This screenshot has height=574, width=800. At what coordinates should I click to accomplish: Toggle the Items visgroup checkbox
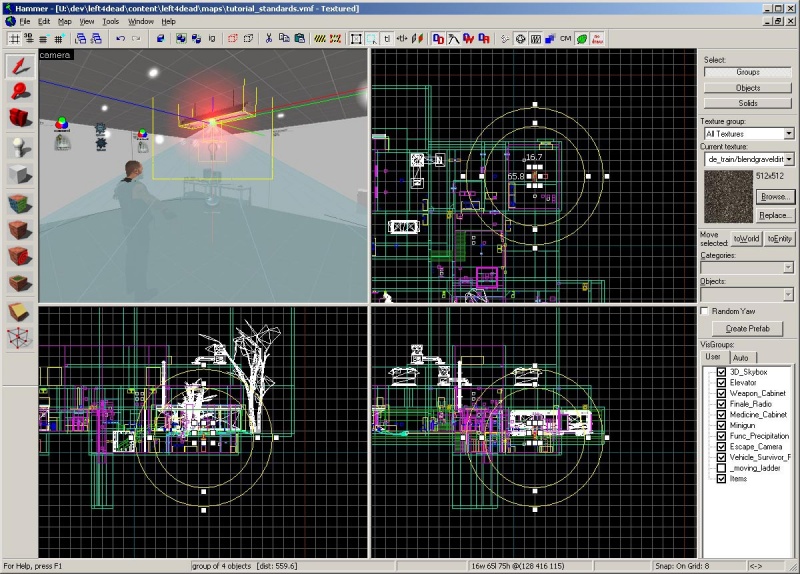(721, 479)
